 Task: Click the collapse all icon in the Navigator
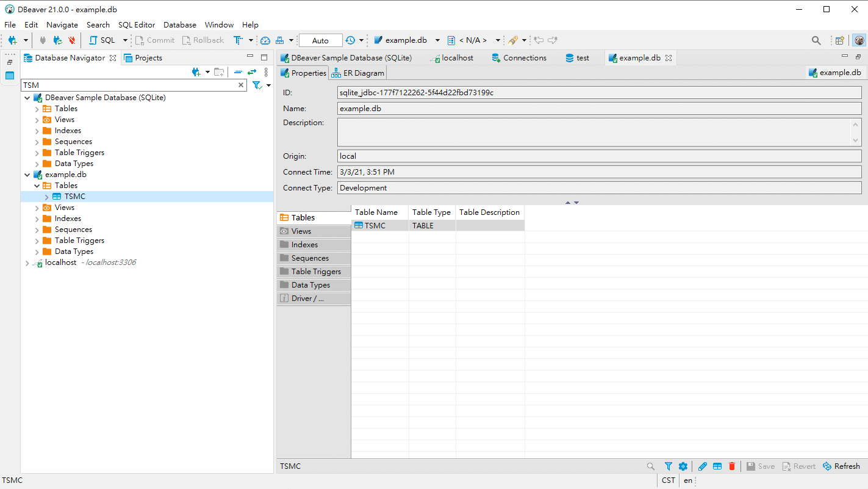(x=239, y=72)
